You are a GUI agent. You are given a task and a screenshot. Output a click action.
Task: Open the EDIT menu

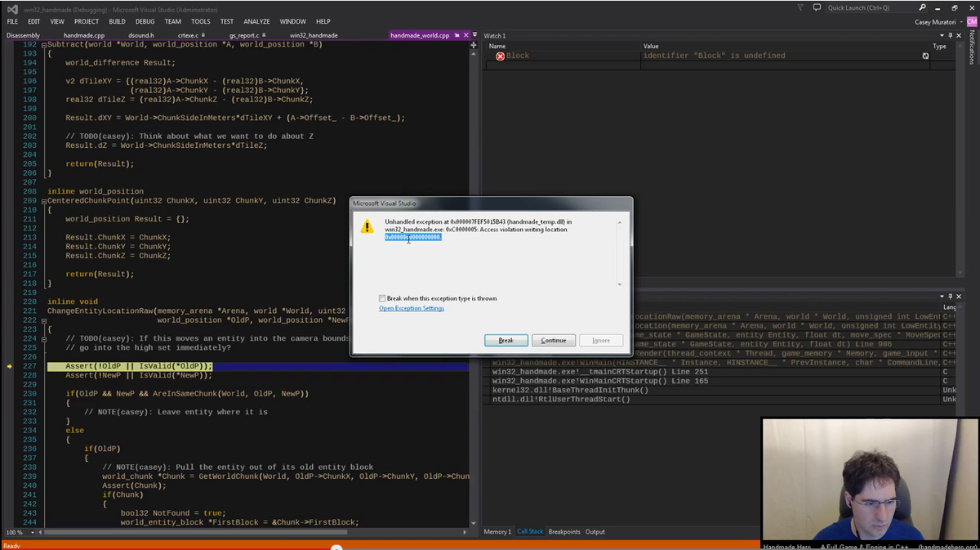tap(34, 22)
